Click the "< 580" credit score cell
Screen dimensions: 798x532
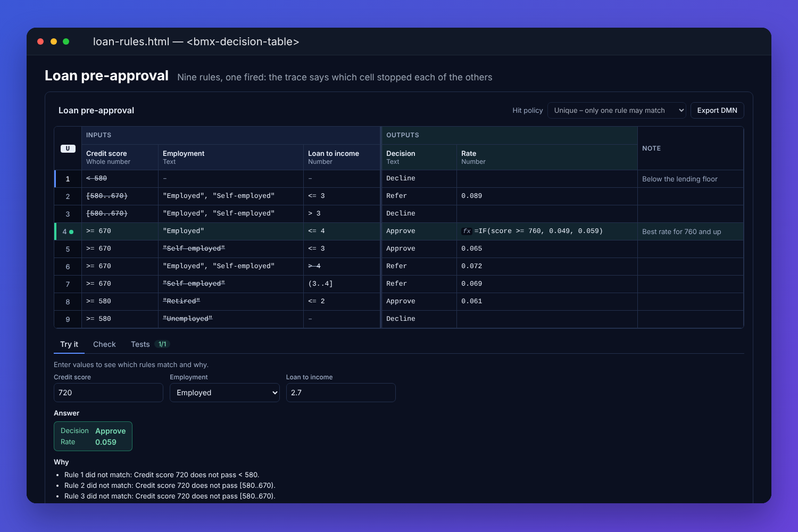(x=120, y=179)
